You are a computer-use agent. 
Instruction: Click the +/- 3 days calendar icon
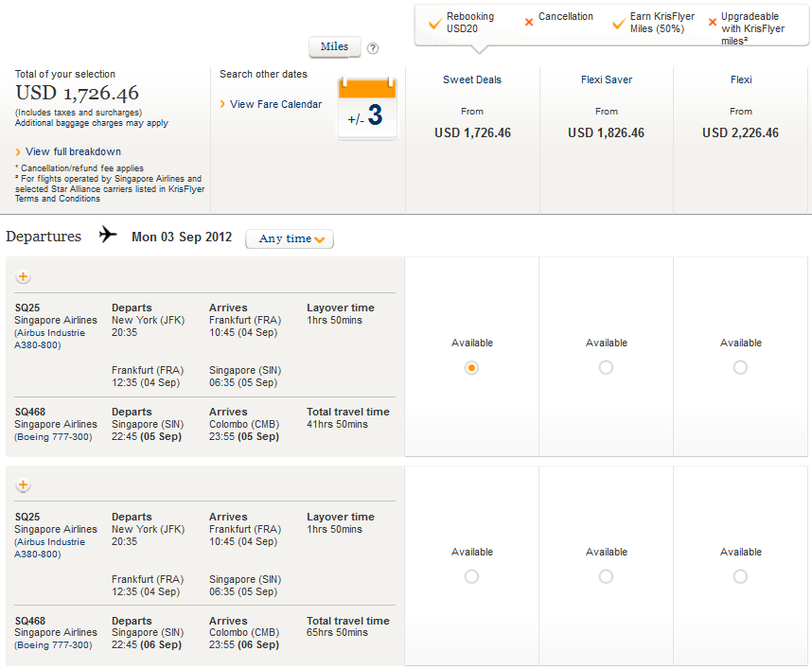pos(367,110)
